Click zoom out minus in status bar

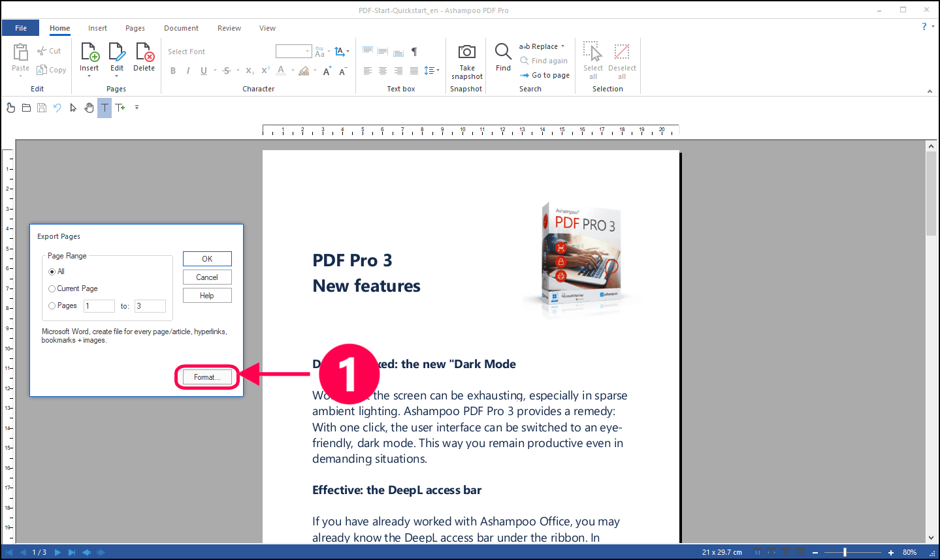pyautogui.click(x=815, y=552)
